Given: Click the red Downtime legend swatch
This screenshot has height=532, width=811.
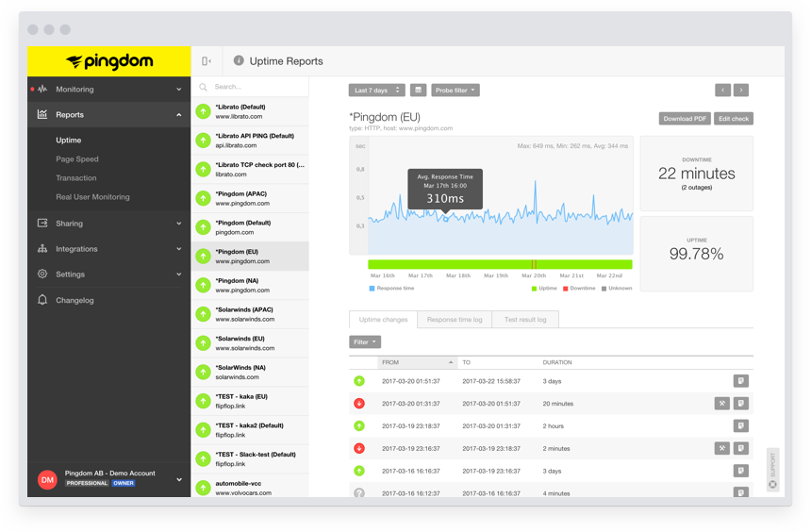Looking at the screenshot, I should (x=565, y=289).
